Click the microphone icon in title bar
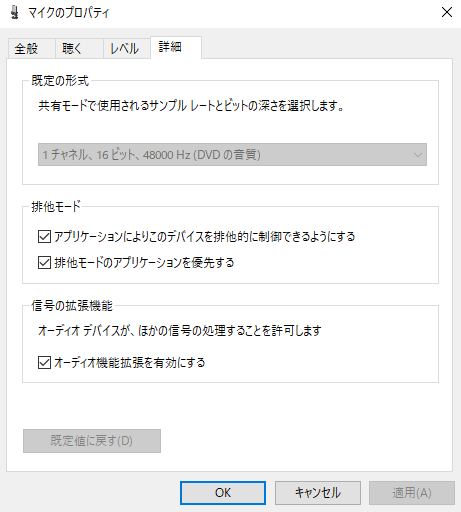The image size is (461, 512). [x=14, y=13]
